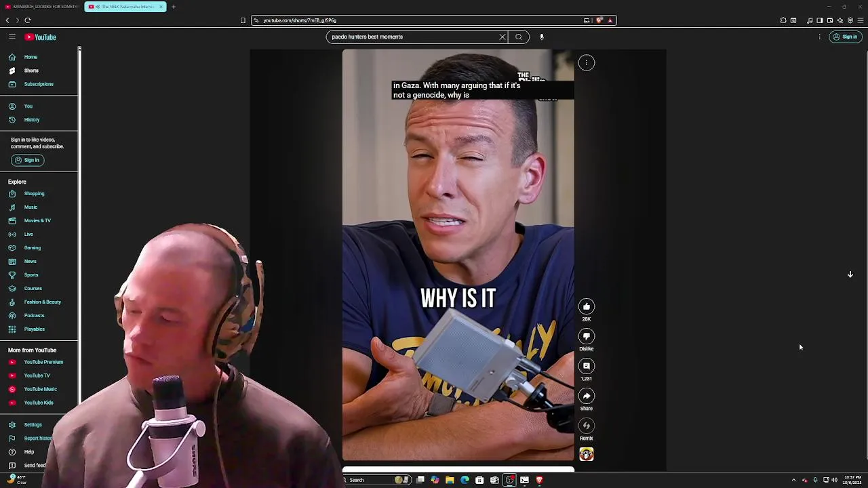Open the terminal taskbar icon

[x=524, y=480]
